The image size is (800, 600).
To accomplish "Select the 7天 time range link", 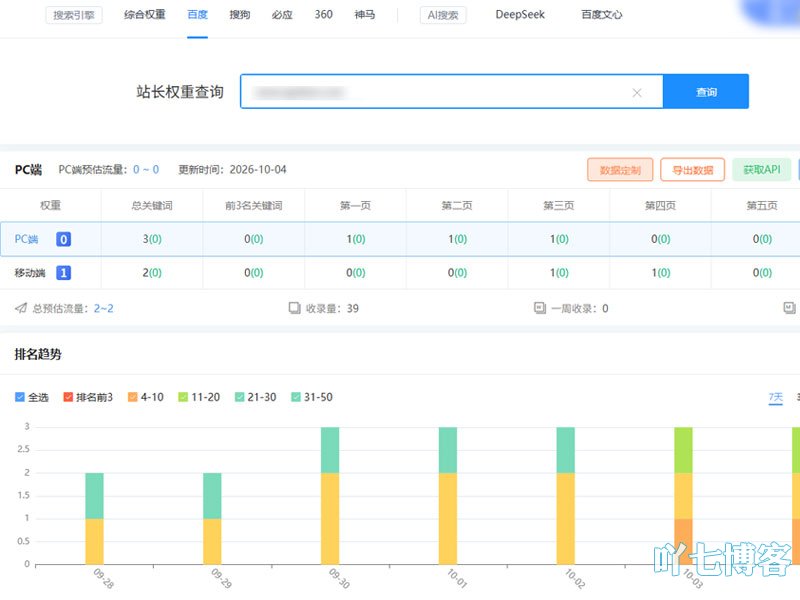I will 776,397.
